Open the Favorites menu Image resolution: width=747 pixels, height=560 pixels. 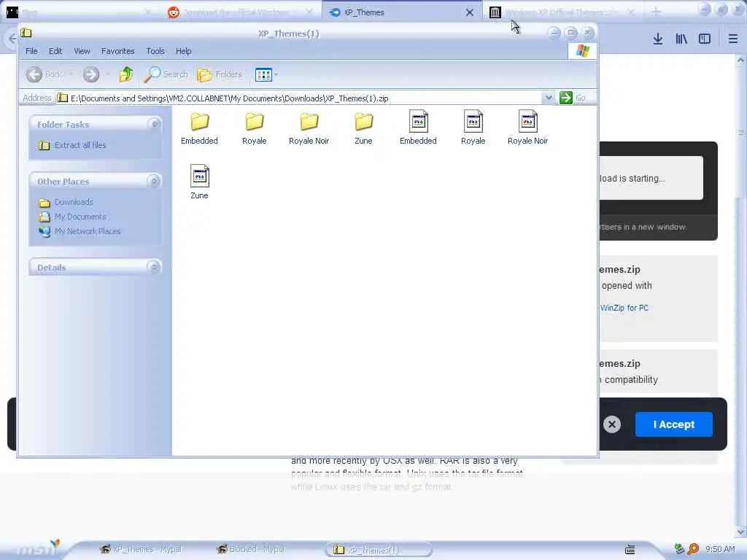117,51
